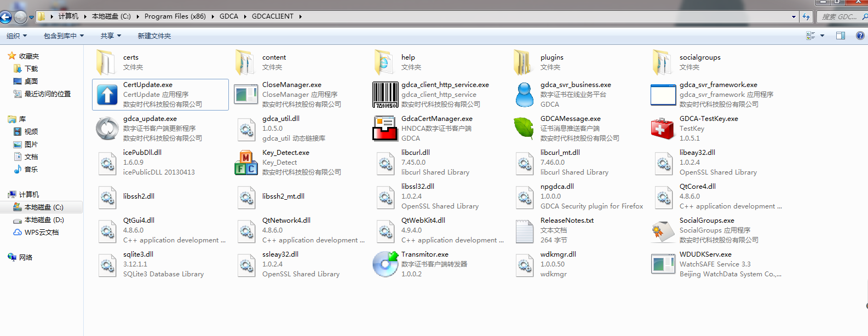This screenshot has height=336, width=868.
Task: Select the QtWebKit4.dll file name
Action: pyautogui.click(x=423, y=220)
